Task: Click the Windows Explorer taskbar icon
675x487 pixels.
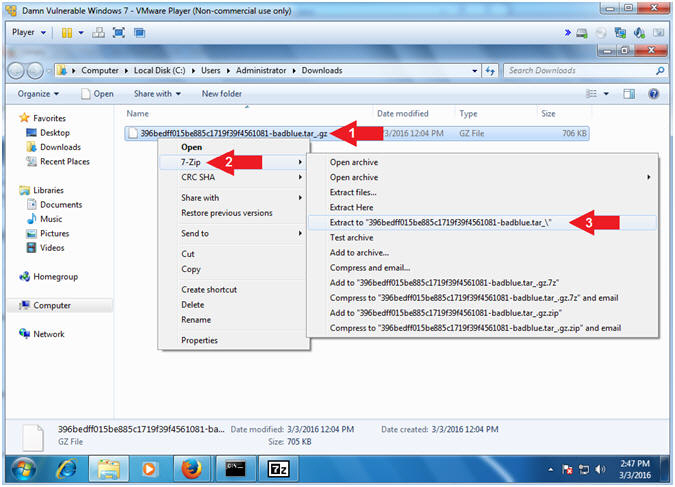Action: tap(108, 469)
